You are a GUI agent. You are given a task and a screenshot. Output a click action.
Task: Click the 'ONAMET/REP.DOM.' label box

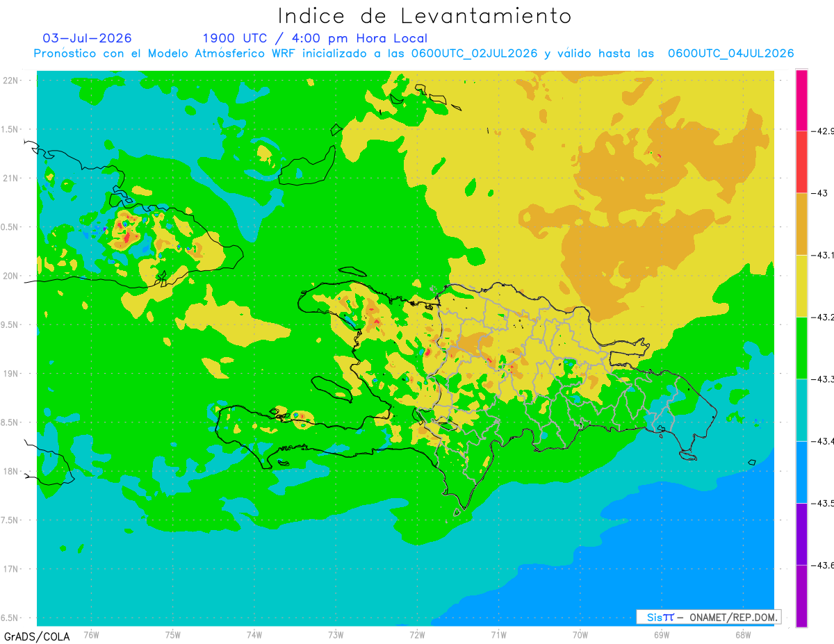pyautogui.click(x=709, y=617)
